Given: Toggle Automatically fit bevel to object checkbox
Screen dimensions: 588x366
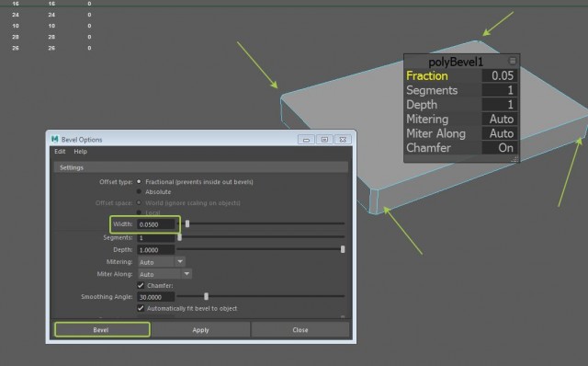Looking at the screenshot, I should (x=141, y=308).
